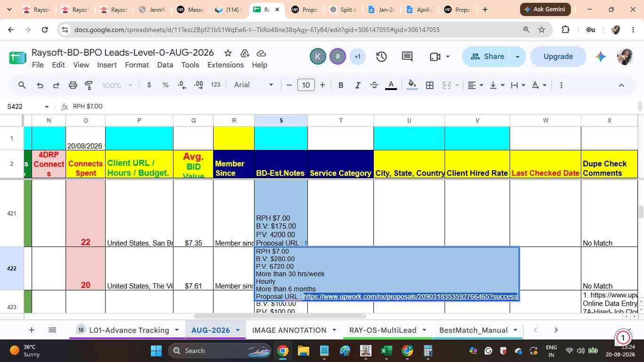Toggle italic formatting
Screen dimensions: 644x362
pyautogui.click(x=357, y=85)
